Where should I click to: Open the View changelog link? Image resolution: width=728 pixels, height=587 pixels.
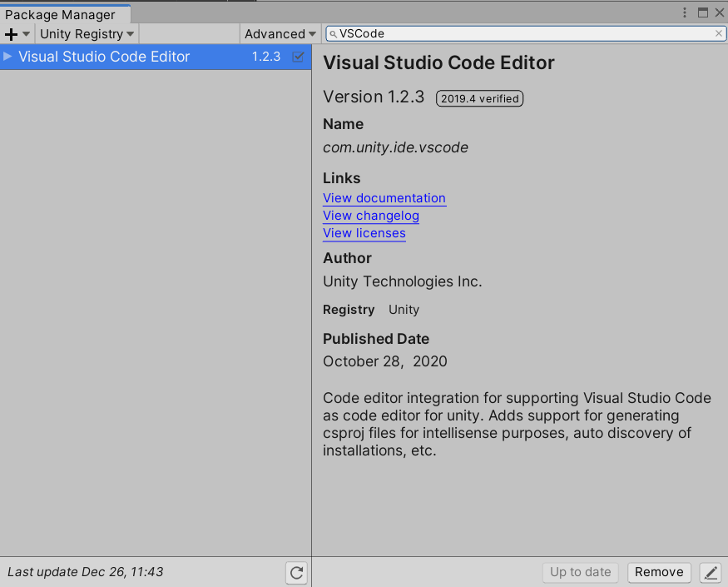coord(371,216)
